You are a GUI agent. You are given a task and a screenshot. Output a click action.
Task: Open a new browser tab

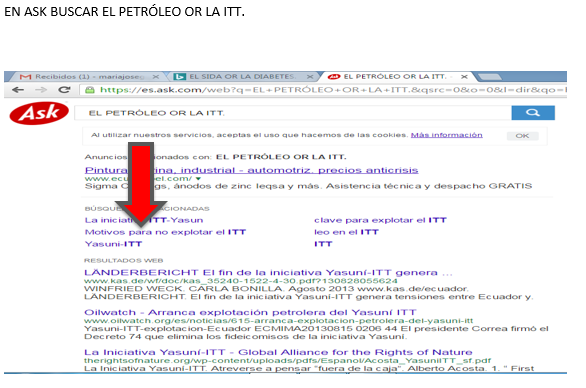coord(490,77)
